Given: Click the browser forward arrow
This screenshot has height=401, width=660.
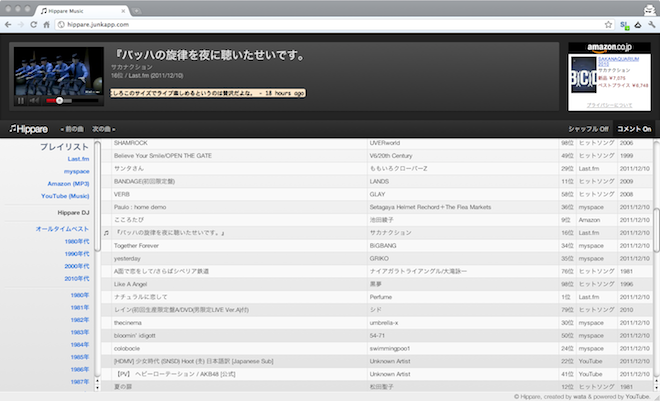Looking at the screenshot, I should click(21, 25).
